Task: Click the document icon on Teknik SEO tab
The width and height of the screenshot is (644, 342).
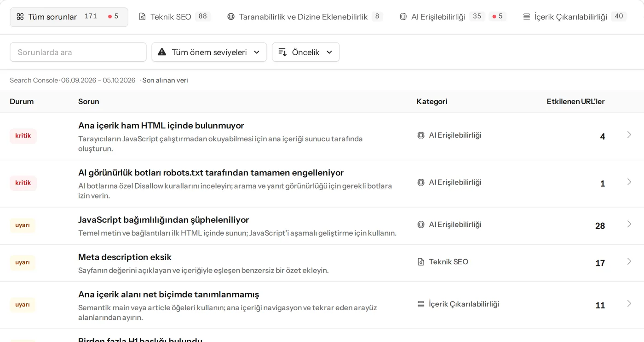Action: coord(143,17)
